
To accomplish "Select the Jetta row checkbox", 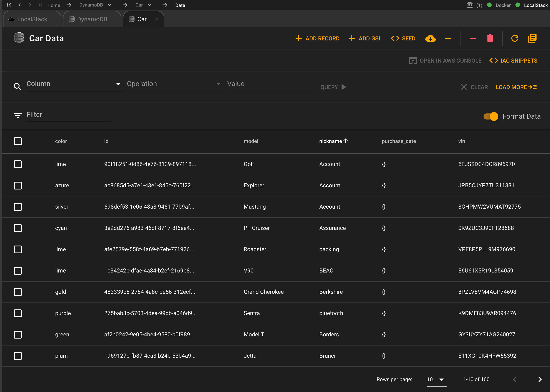I will click(x=18, y=356).
